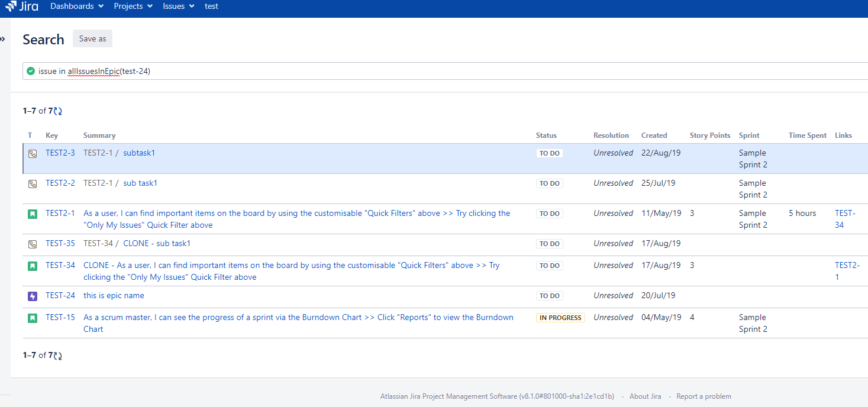Click epic type icon for TEST-24
The width and height of the screenshot is (868, 407).
[33, 296]
